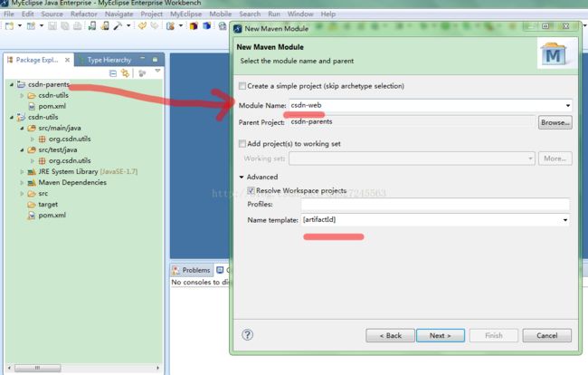Uncheck Resolve Workspace projects
588x375 pixels.
(251, 191)
